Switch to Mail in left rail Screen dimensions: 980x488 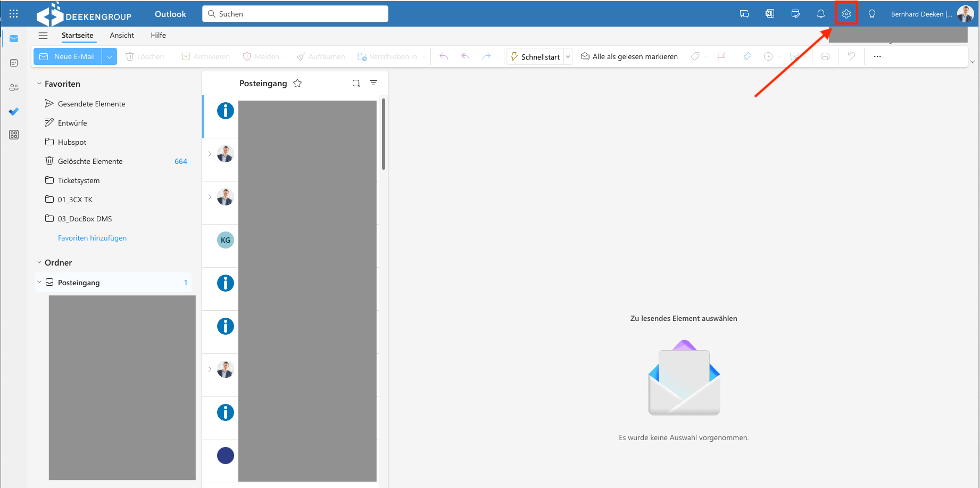pyautogui.click(x=14, y=38)
